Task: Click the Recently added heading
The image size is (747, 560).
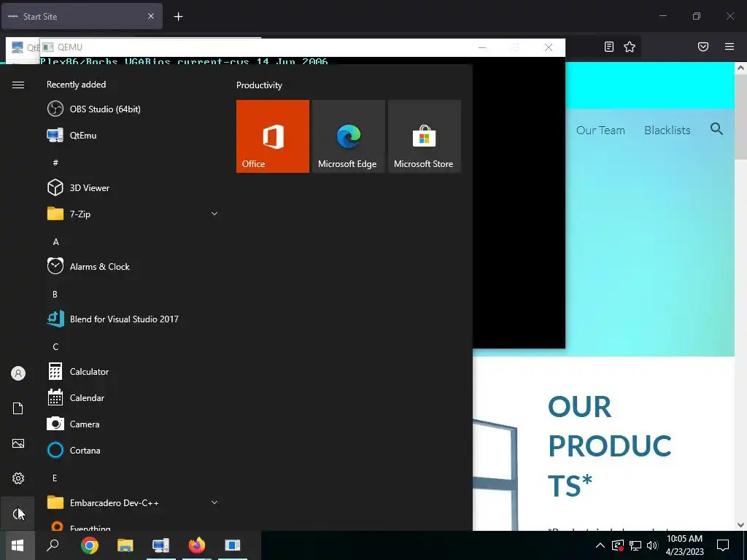Action: pyautogui.click(x=76, y=85)
